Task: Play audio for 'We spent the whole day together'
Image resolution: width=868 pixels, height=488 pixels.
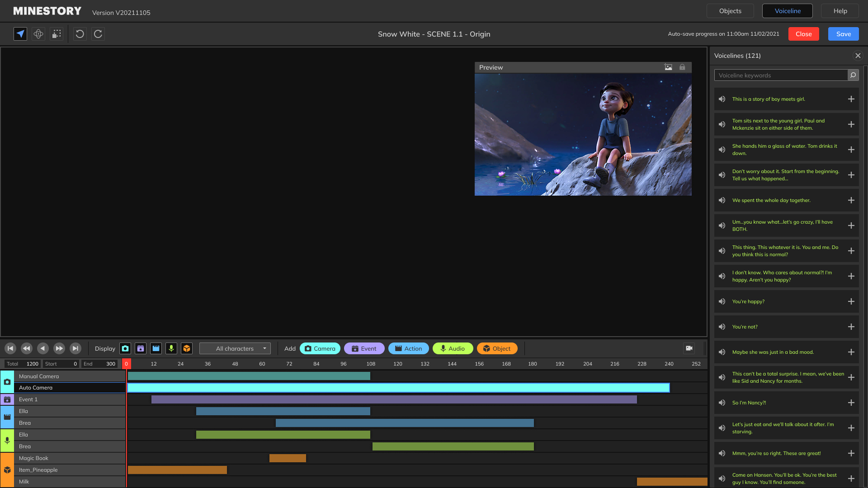Action: click(722, 200)
